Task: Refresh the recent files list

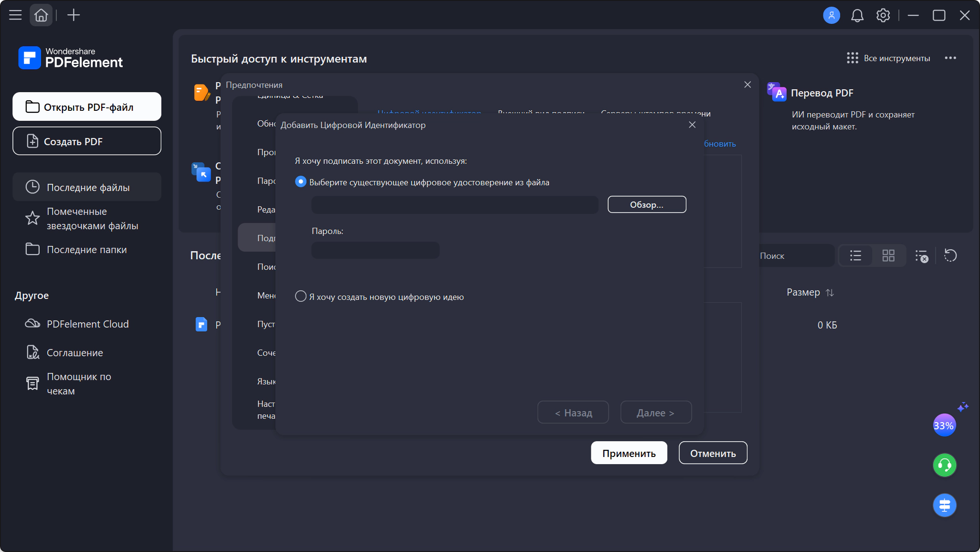Action: pyautogui.click(x=950, y=255)
